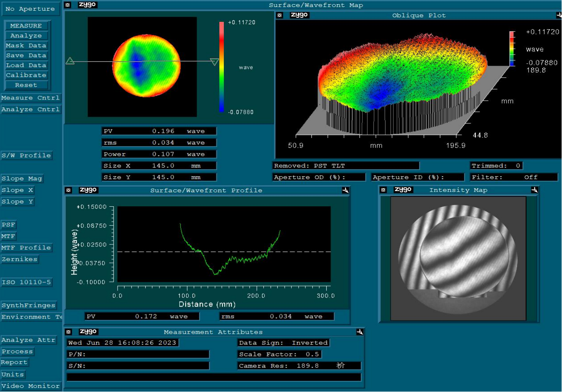Click the pin icon on Surface/Wavefront Profile window
The height and width of the screenshot is (392, 562).
pyautogui.click(x=345, y=190)
